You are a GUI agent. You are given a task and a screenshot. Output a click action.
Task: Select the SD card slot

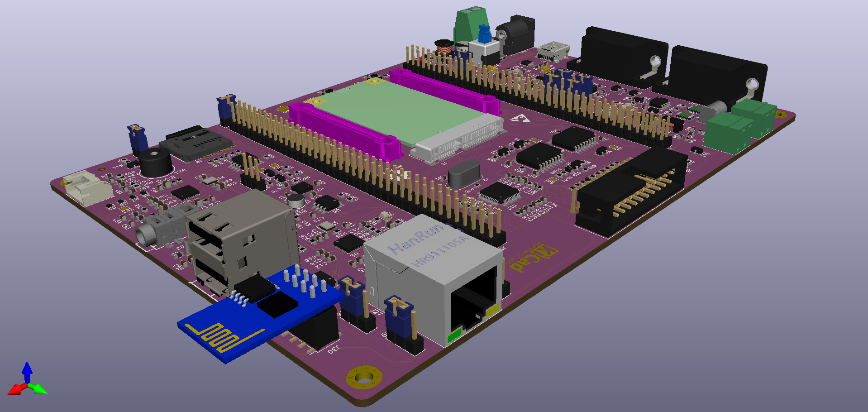pyautogui.click(x=196, y=144)
